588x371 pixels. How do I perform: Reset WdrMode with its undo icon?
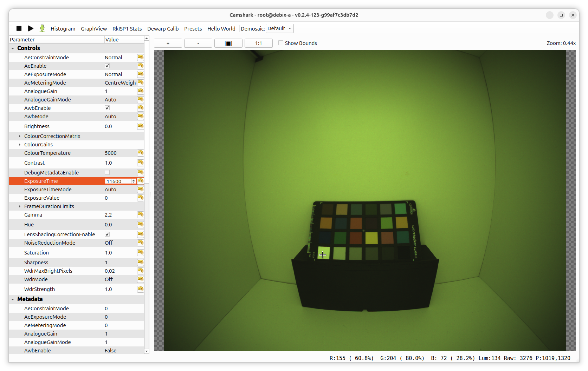[141, 279]
